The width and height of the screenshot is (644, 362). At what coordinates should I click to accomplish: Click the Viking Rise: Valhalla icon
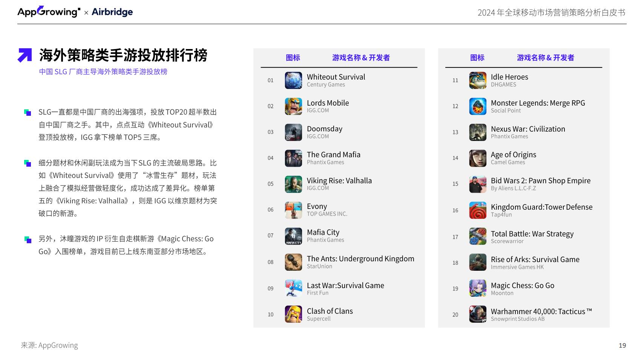pos(293,184)
